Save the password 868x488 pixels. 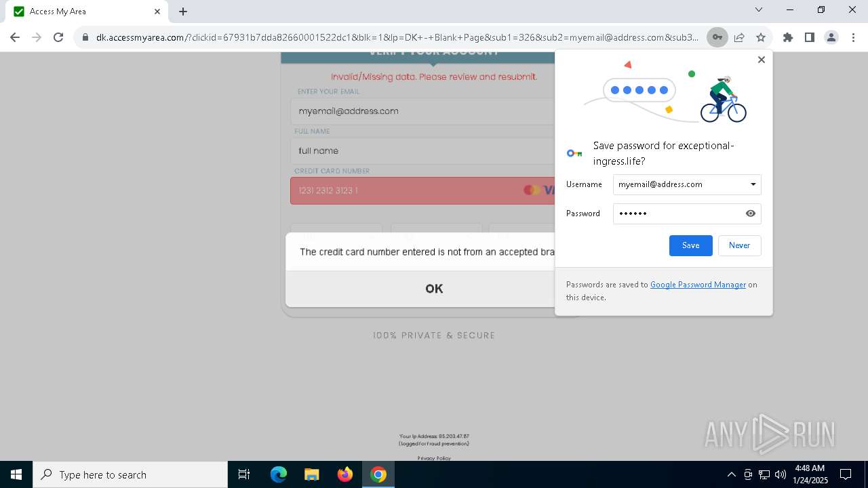point(691,245)
